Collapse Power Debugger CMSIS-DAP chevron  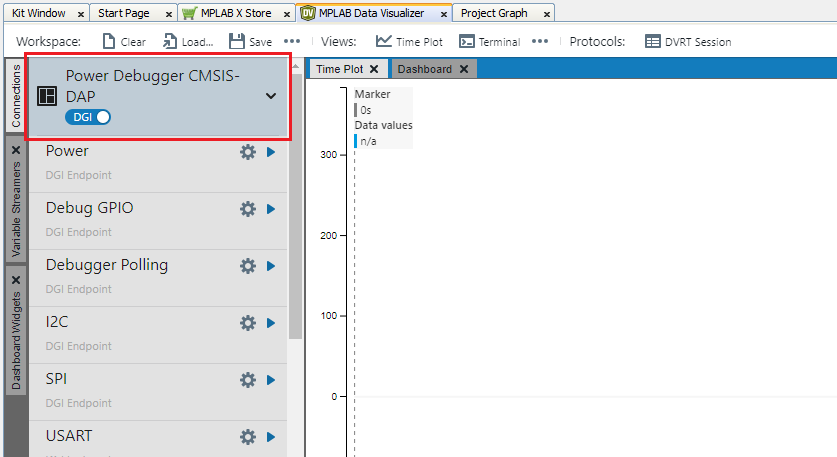(x=271, y=96)
